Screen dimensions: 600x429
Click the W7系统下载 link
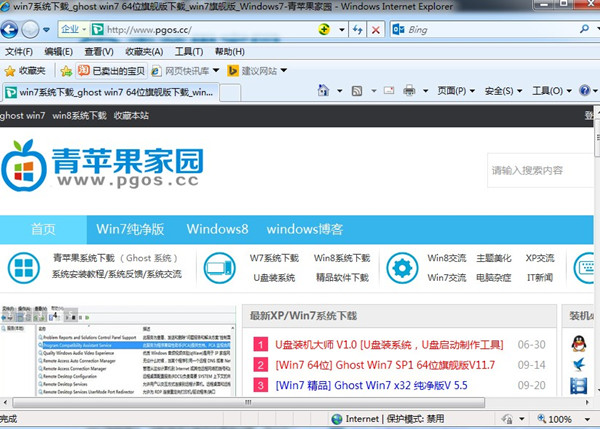coord(274,258)
